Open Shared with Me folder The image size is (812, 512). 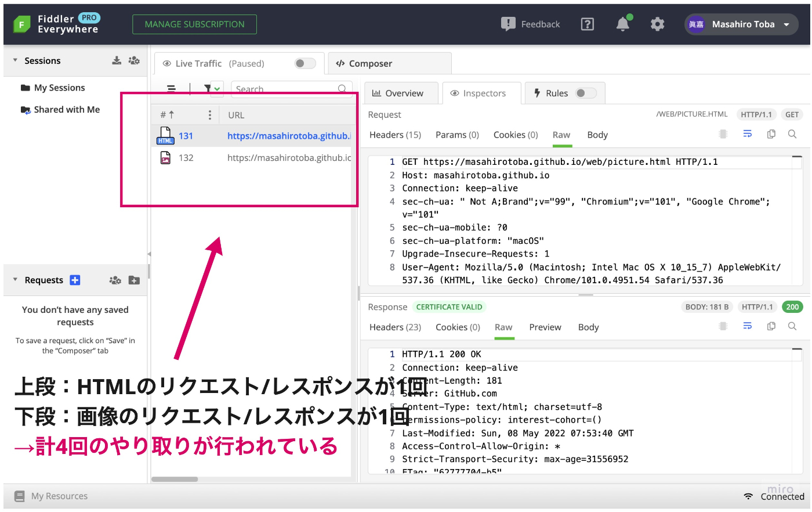point(67,109)
